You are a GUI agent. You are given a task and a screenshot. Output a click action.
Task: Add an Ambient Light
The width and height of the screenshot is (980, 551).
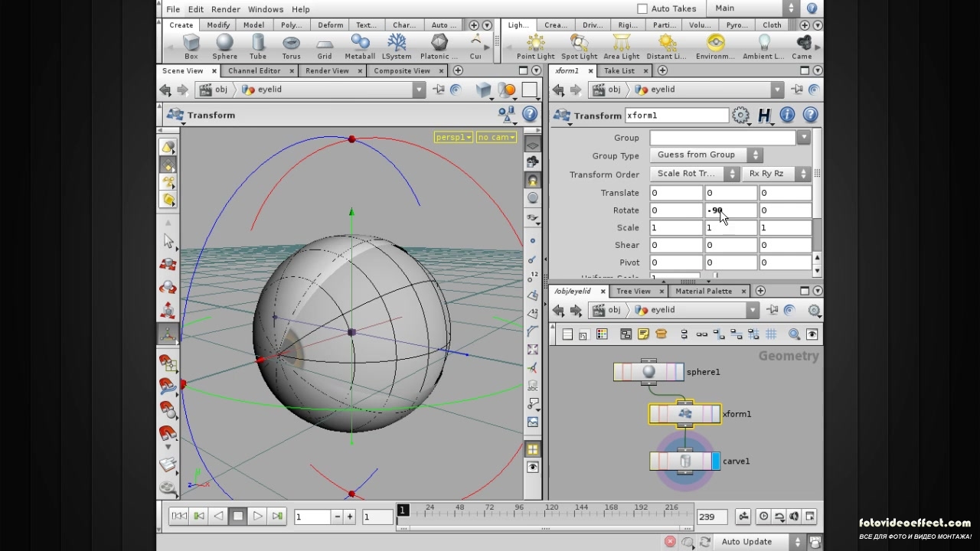point(763,47)
